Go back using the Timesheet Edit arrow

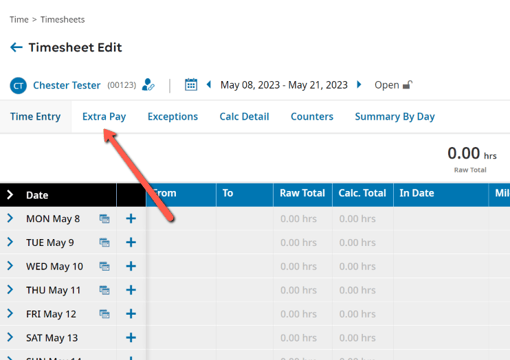click(16, 47)
